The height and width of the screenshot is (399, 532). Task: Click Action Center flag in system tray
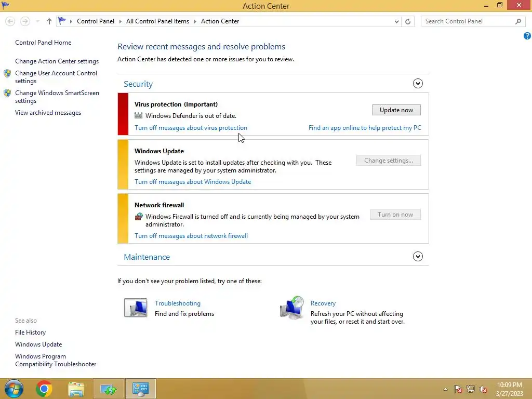(x=458, y=389)
